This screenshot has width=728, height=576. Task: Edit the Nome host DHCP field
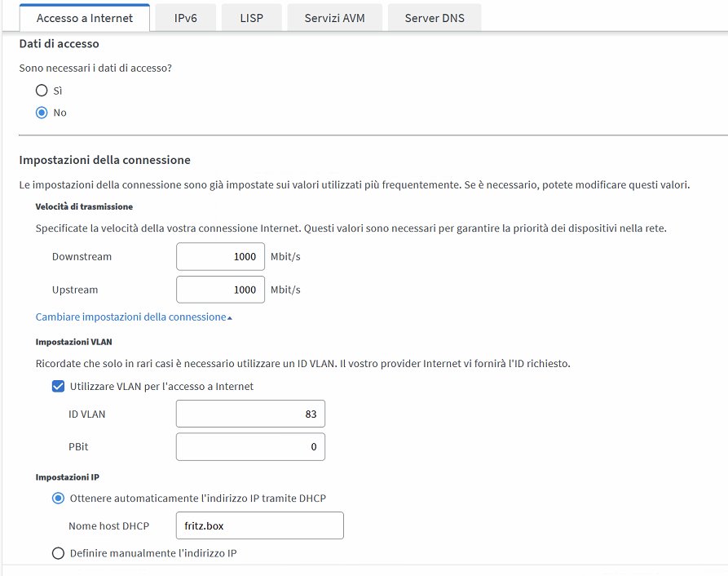pyautogui.click(x=259, y=526)
